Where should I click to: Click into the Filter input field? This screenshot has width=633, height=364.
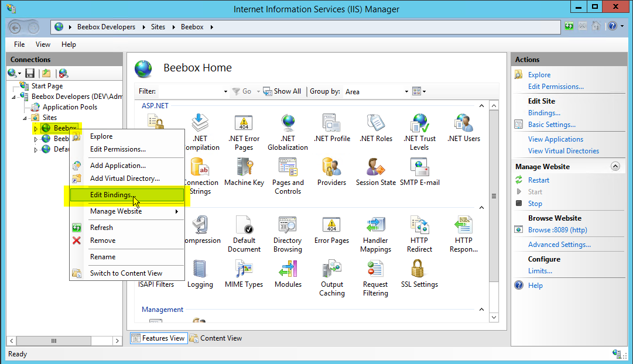coord(190,92)
